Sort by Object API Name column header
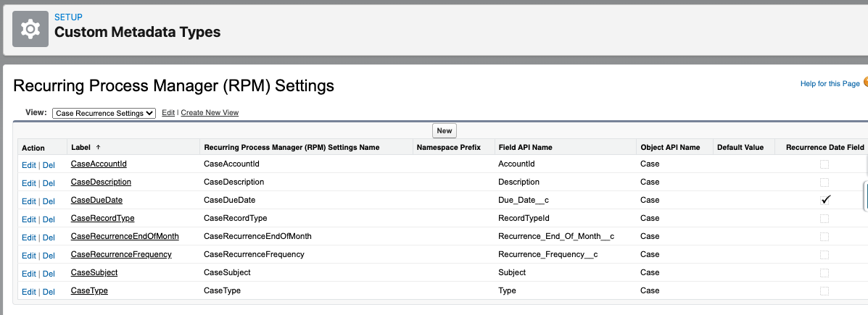 (x=670, y=147)
